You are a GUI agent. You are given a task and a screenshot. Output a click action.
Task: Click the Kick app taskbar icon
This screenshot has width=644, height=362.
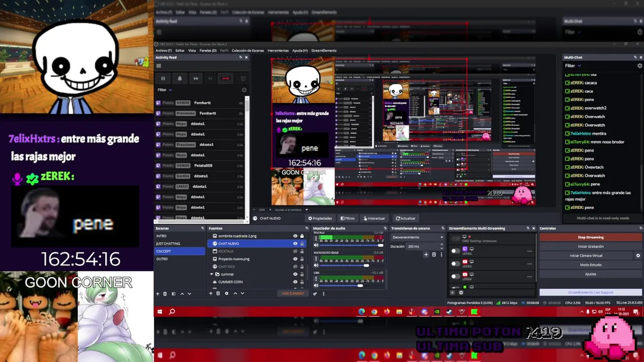click(x=474, y=312)
